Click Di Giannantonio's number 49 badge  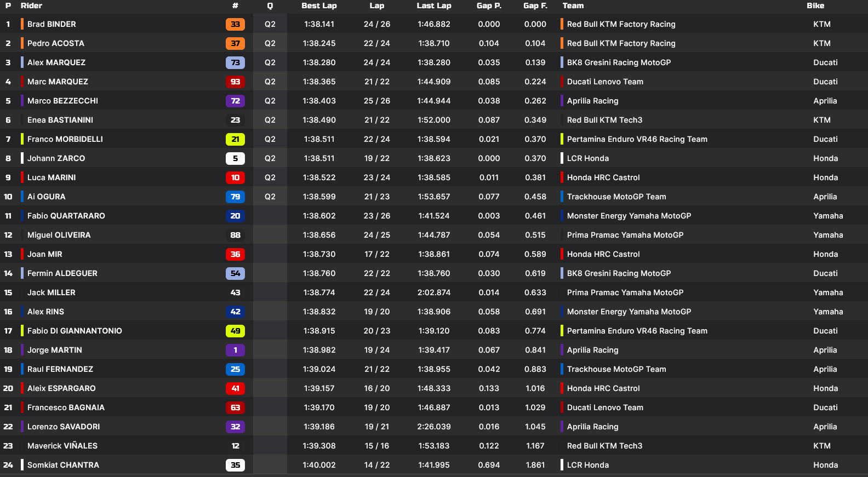tap(235, 331)
